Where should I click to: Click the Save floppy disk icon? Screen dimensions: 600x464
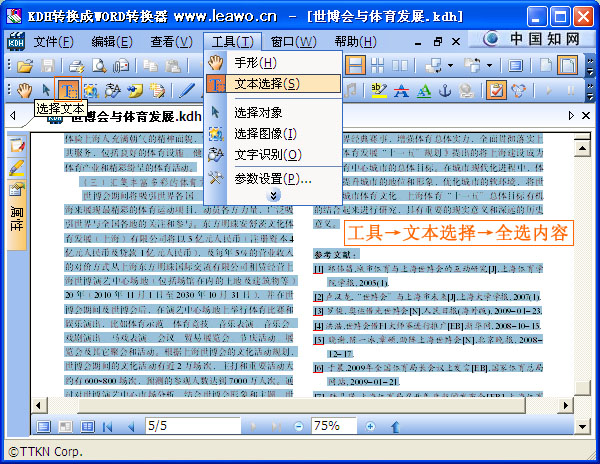pyautogui.click(x=47, y=66)
